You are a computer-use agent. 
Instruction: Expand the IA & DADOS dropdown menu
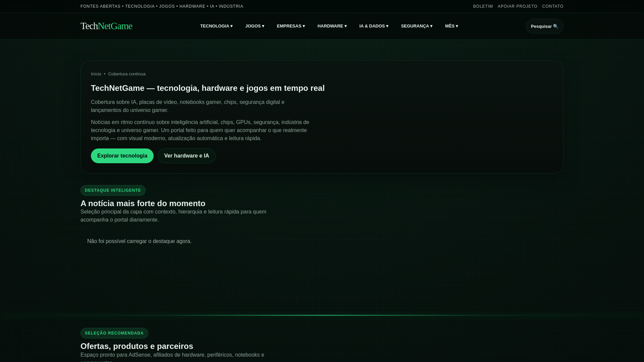pos(374,26)
